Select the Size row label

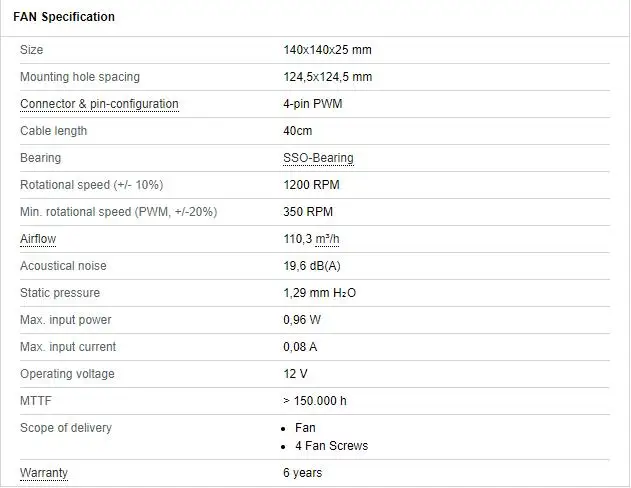(32, 50)
